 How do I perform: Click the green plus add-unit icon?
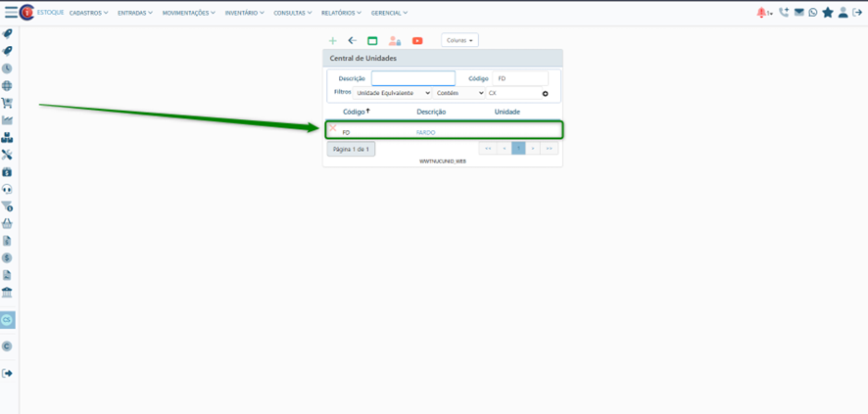333,41
